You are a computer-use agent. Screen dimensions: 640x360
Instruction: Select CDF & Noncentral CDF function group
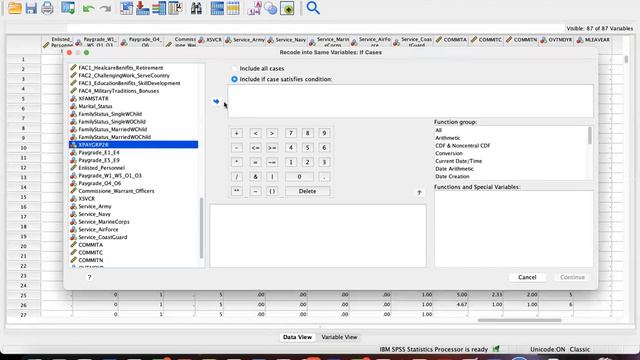[x=462, y=146]
